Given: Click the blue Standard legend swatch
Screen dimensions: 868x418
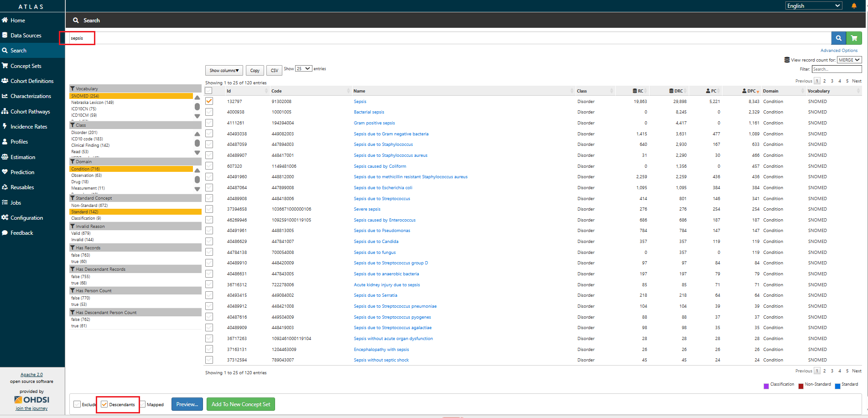Looking at the screenshot, I should 837,386.
